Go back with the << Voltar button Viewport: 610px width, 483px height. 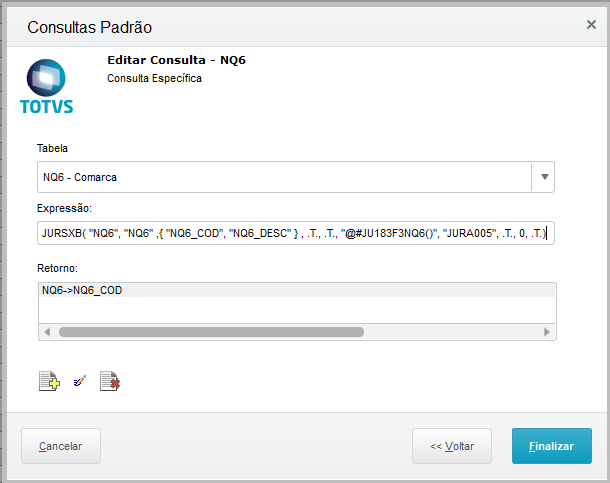coord(452,446)
